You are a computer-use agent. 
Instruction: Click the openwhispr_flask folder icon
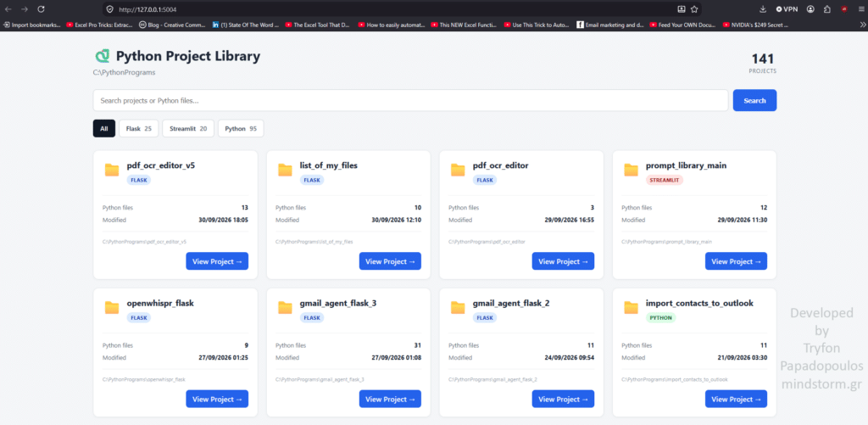[x=112, y=308]
